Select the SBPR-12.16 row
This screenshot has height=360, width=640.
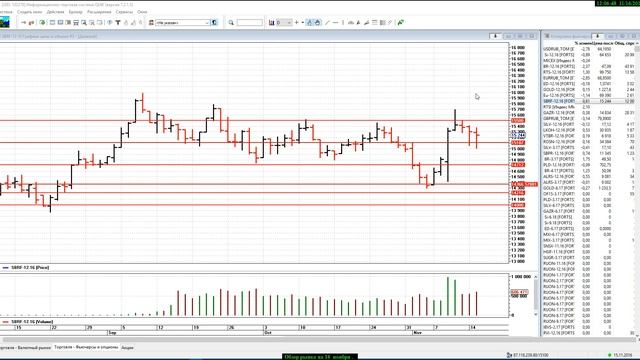coord(589,153)
